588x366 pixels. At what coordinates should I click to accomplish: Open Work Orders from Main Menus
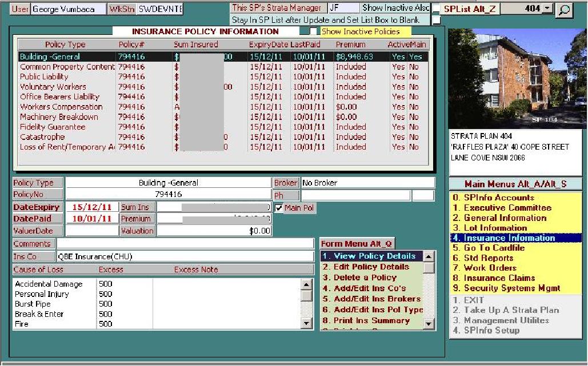click(x=490, y=268)
